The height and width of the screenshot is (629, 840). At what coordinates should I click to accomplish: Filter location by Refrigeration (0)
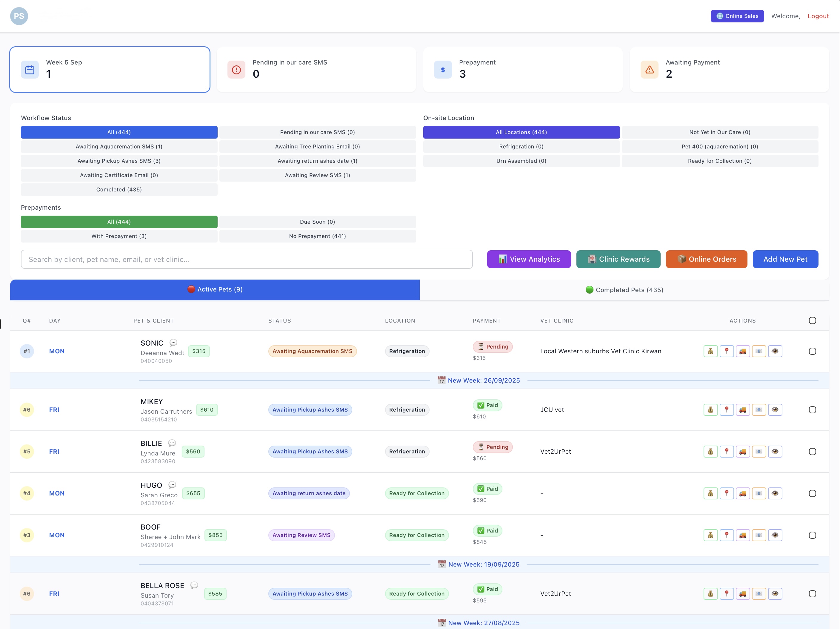click(521, 147)
